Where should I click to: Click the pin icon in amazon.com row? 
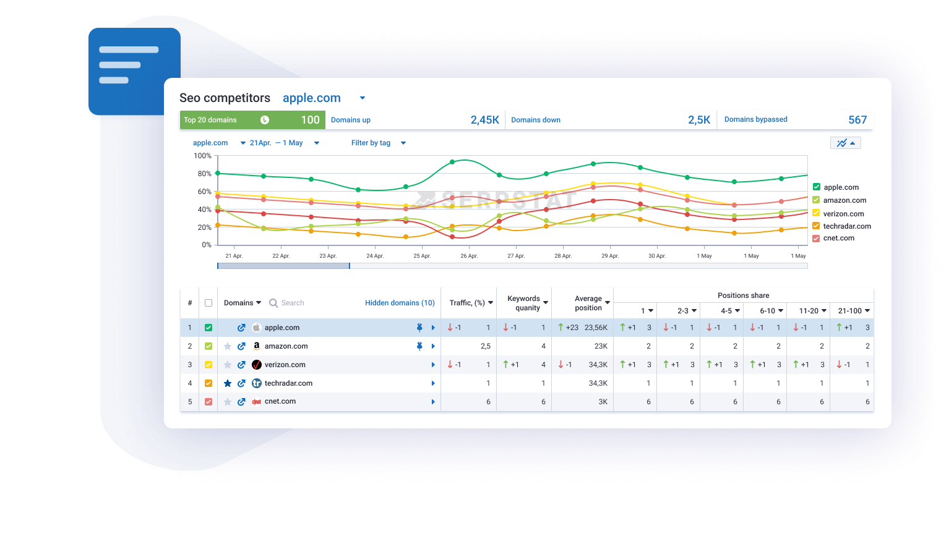click(x=419, y=346)
